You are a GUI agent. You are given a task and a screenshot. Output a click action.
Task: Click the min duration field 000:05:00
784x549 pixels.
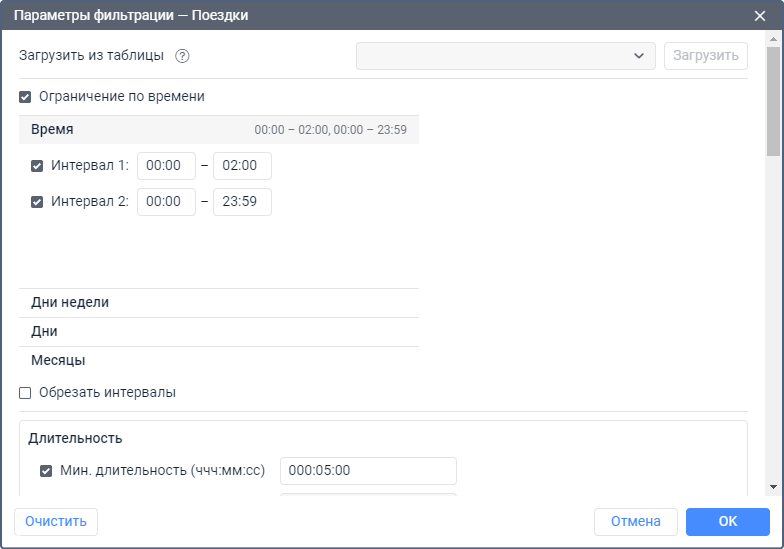tap(368, 471)
